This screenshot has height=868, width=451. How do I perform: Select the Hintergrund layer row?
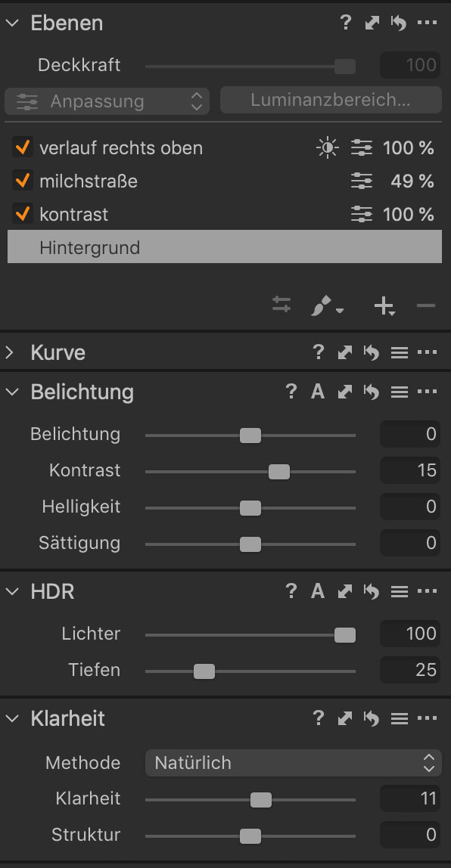click(x=225, y=247)
